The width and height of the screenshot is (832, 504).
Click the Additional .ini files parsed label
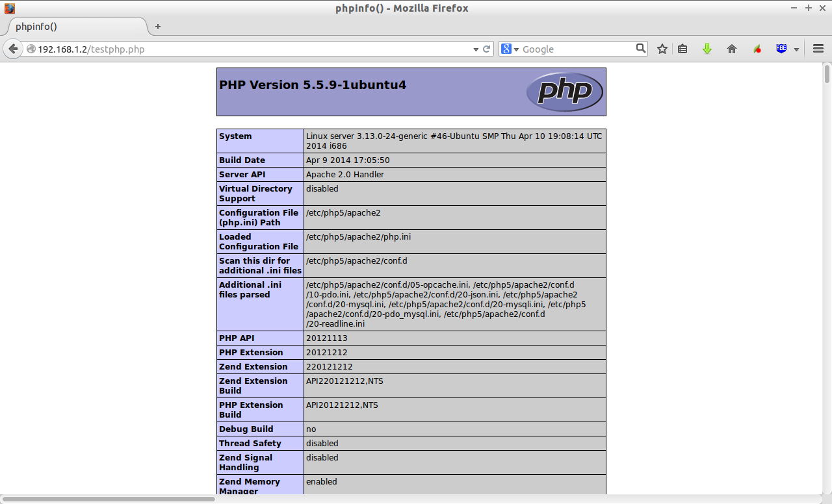[x=250, y=290]
